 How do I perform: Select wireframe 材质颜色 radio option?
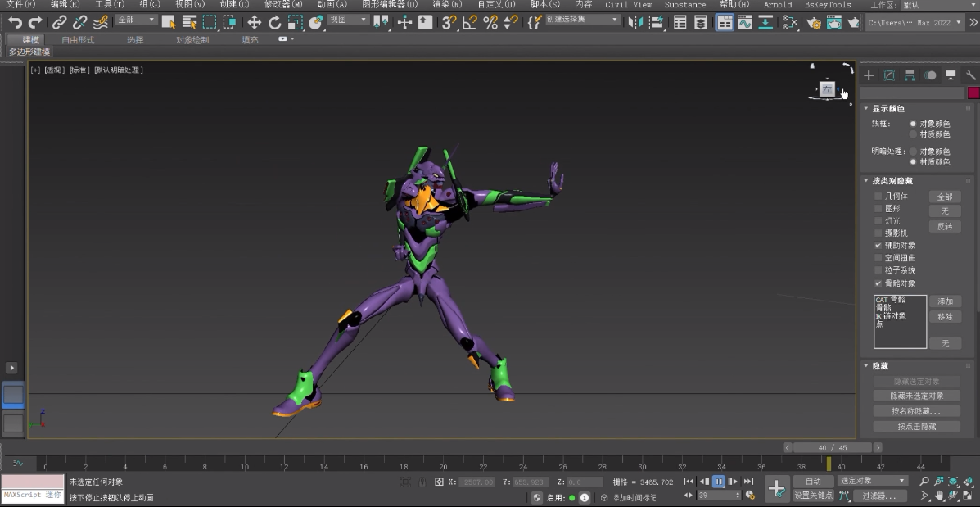[x=913, y=134]
